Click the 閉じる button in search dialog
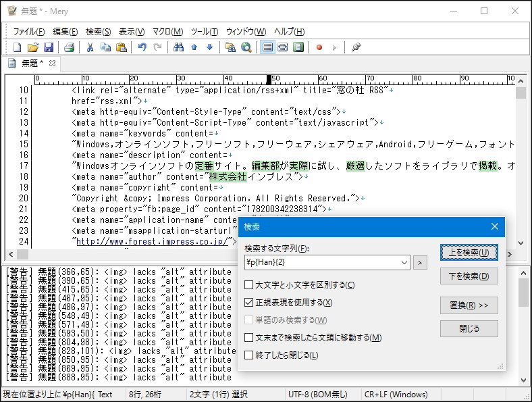The height and width of the screenshot is (402, 532). [469, 328]
